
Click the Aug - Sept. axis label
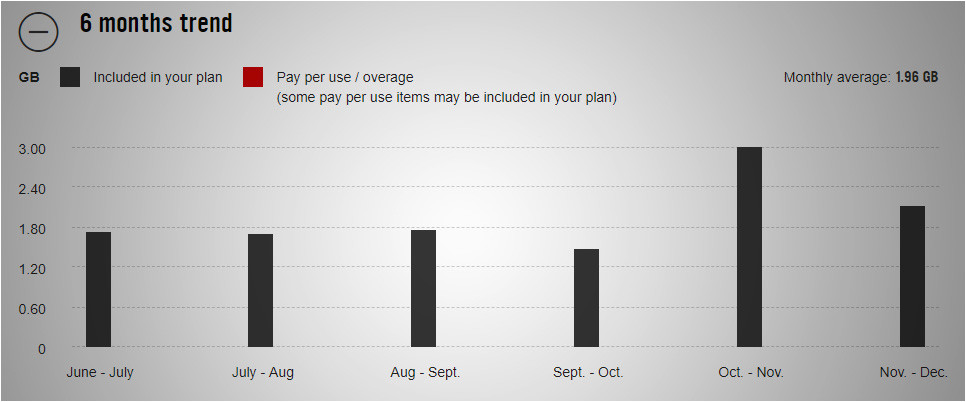425,373
